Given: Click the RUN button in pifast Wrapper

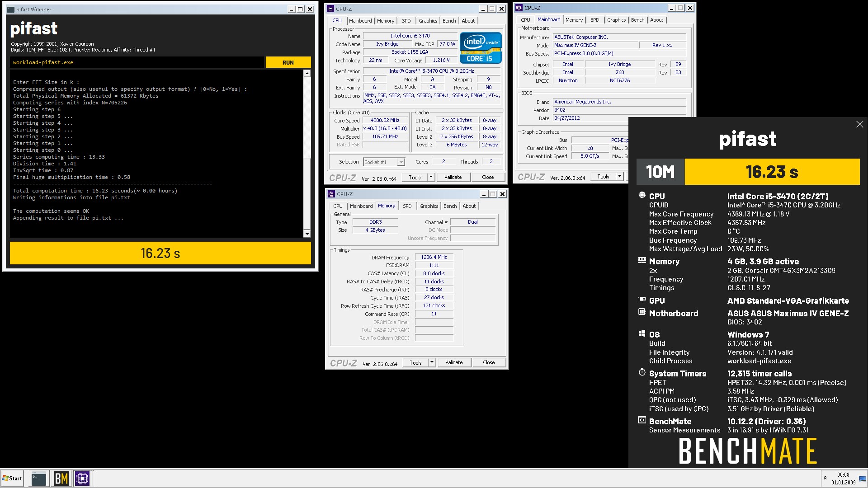Looking at the screenshot, I should (x=288, y=62).
